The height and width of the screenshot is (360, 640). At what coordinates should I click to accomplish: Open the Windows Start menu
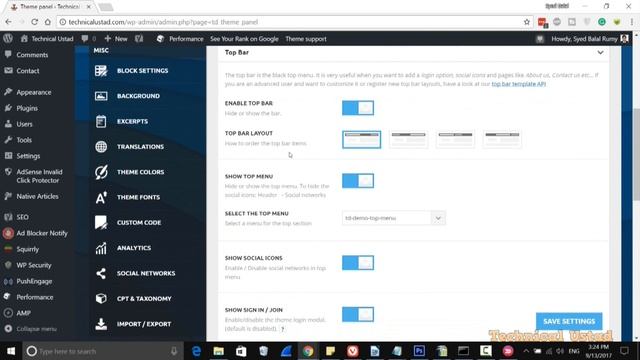[11, 351]
